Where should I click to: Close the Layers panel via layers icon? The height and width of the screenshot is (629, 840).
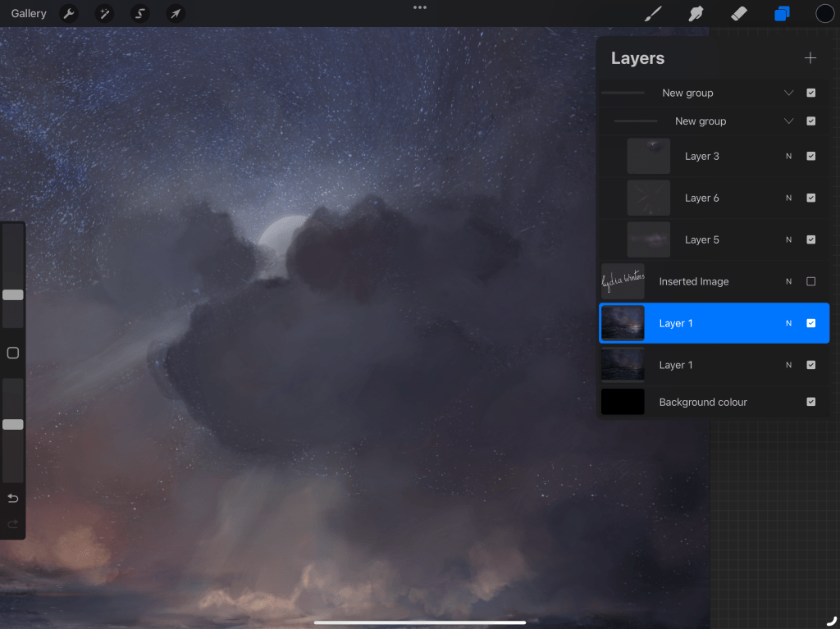click(x=782, y=14)
